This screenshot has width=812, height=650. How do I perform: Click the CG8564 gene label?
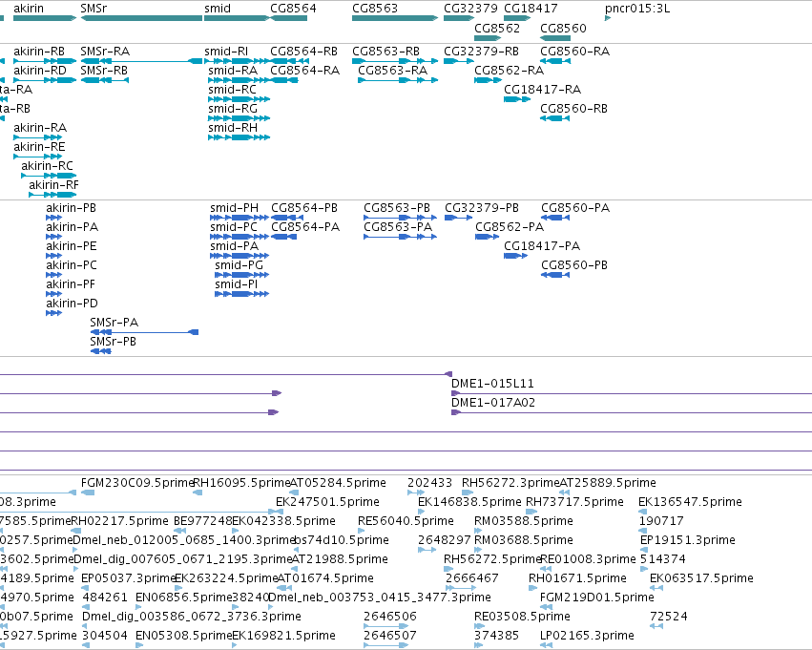click(293, 9)
